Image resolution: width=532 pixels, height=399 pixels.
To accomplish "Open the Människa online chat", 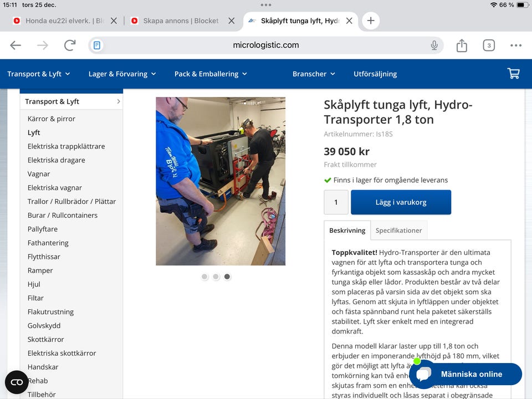I will tap(465, 374).
